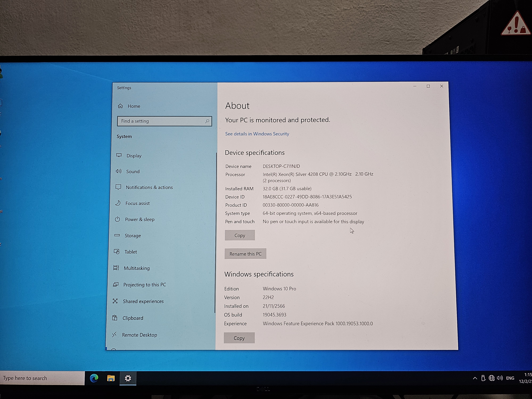Select Home in Settings sidebar
This screenshot has width=532, height=399.
[134, 106]
